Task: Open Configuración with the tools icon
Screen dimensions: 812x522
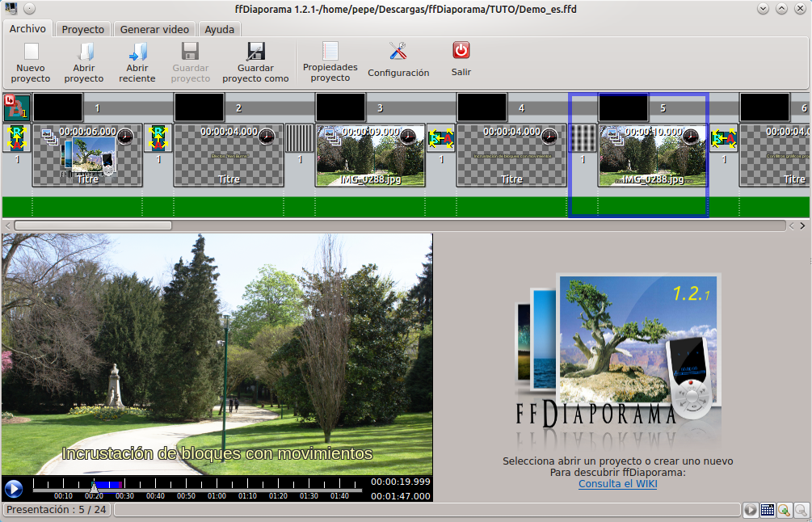Action: click(398, 60)
